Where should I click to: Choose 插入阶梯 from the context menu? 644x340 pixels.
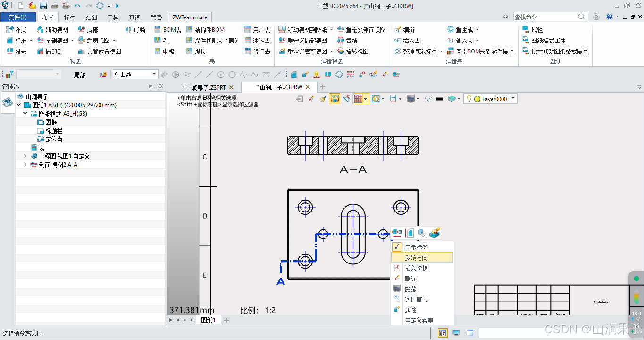(422, 268)
